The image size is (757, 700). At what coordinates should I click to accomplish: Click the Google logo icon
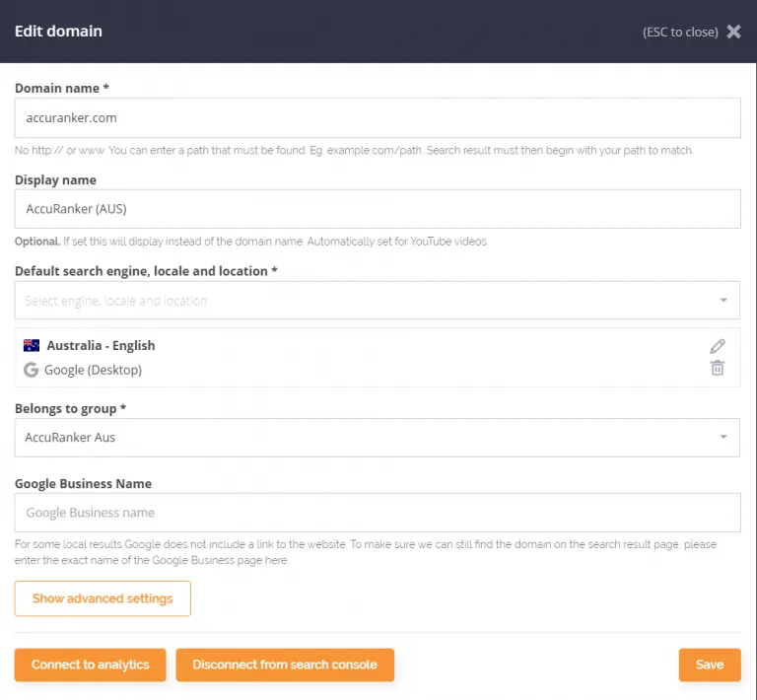pyautogui.click(x=31, y=370)
